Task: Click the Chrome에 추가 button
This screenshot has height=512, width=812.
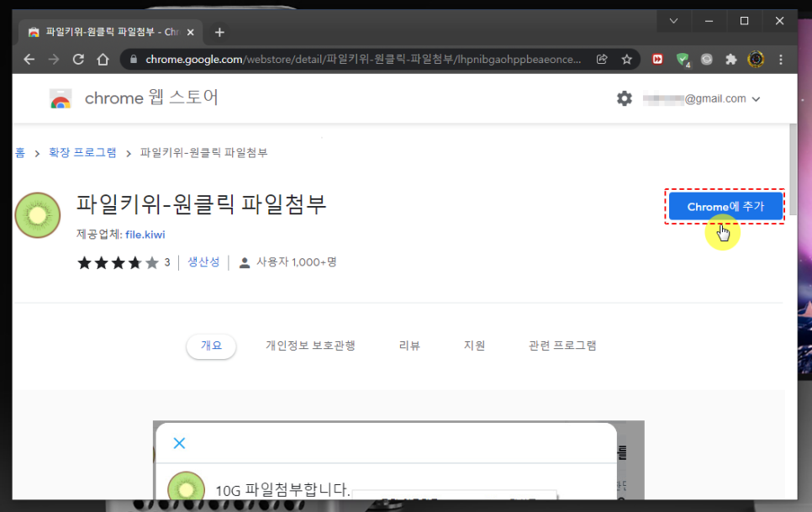Action: tap(725, 207)
